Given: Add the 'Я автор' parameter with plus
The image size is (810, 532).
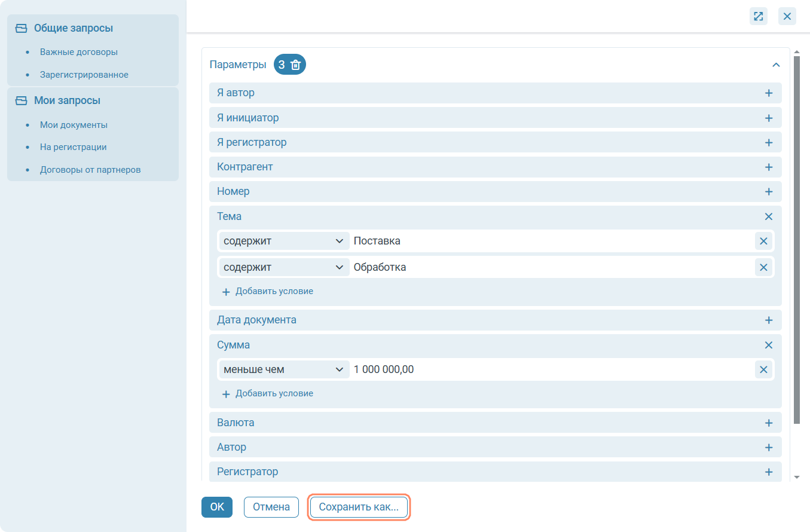Looking at the screenshot, I should pos(769,93).
